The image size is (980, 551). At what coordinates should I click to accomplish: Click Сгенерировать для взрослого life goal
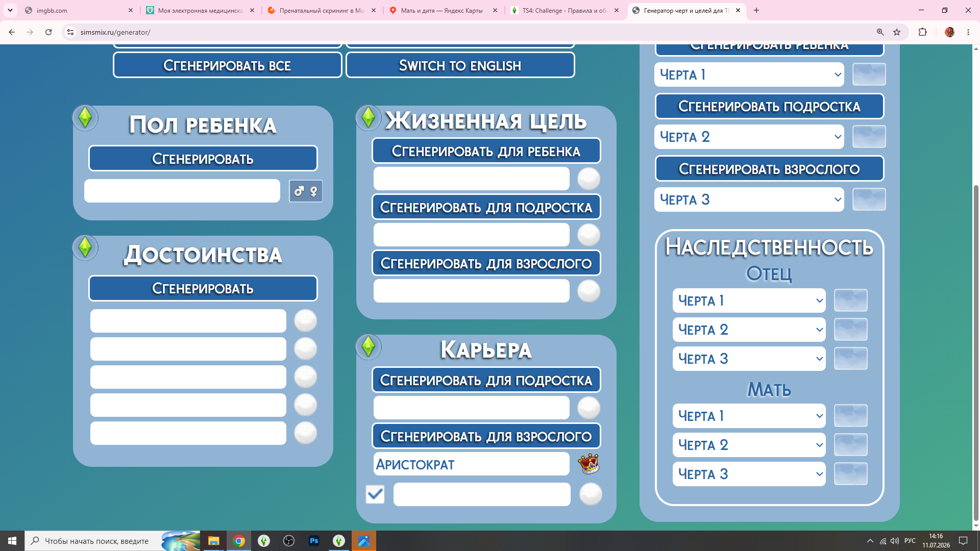(x=486, y=263)
